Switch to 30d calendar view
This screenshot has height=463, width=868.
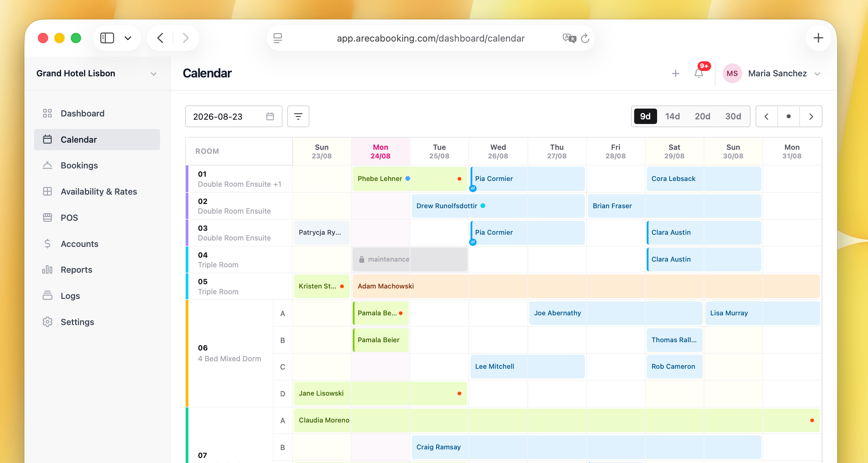coord(733,116)
